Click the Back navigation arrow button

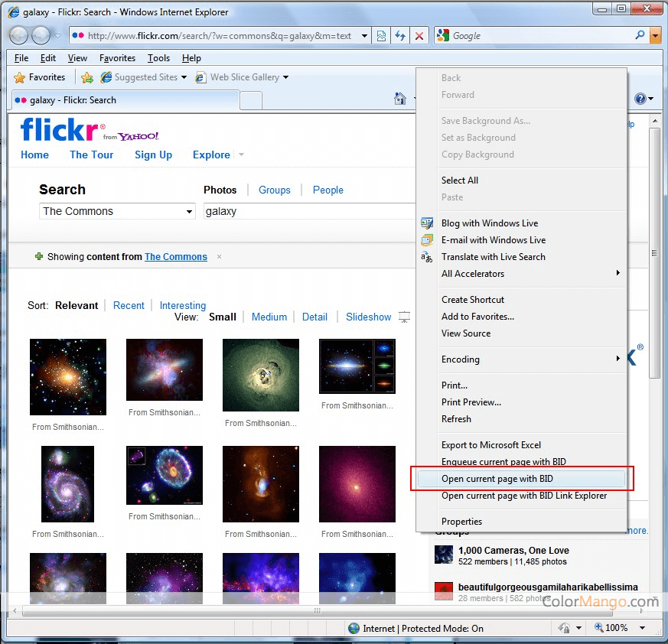tap(18, 35)
